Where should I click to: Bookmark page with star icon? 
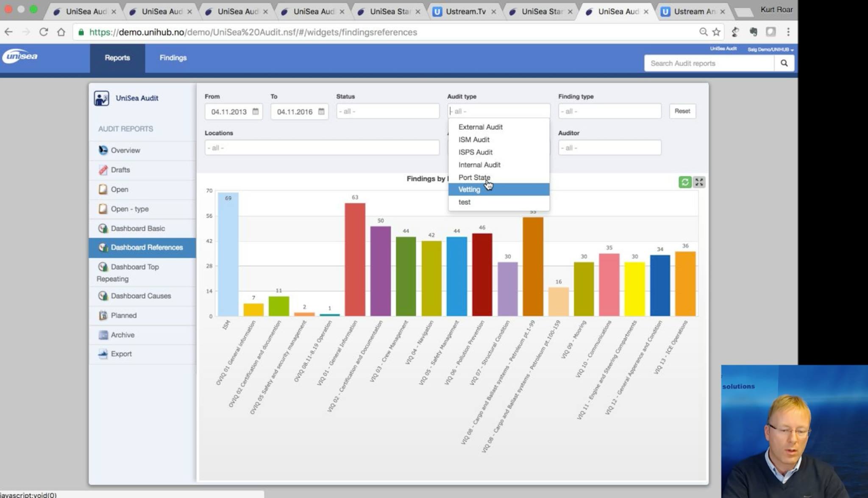pyautogui.click(x=716, y=32)
